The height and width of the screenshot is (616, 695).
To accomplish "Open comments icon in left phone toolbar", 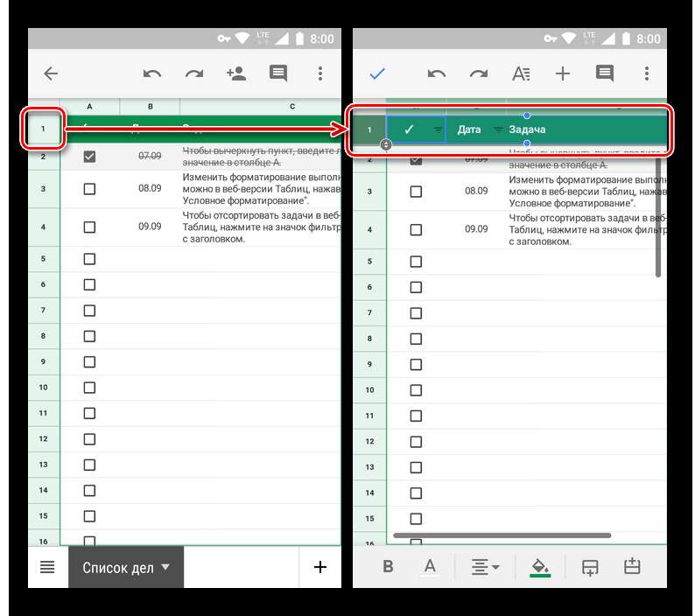I will click(x=278, y=73).
